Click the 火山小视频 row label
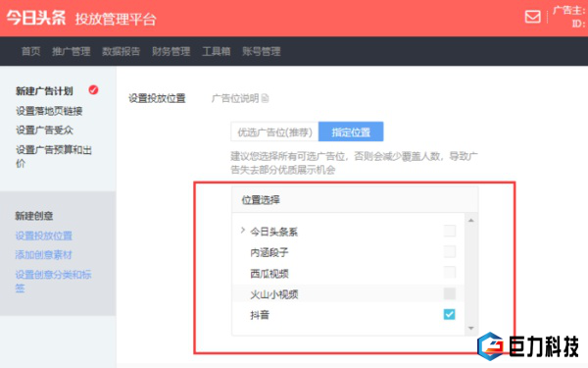Image resolution: width=588 pixels, height=368 pixels. pos(274,294)
